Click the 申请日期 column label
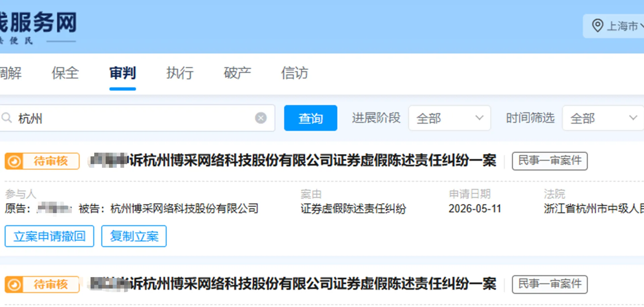644x307 pixels. tap(470, 194)
